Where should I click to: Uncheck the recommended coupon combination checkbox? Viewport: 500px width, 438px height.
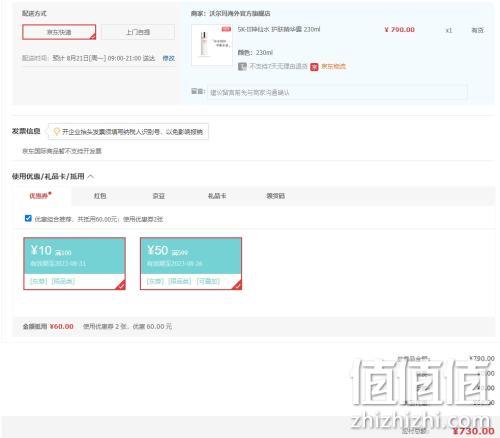pyautogui.click(x=28, y=218)
